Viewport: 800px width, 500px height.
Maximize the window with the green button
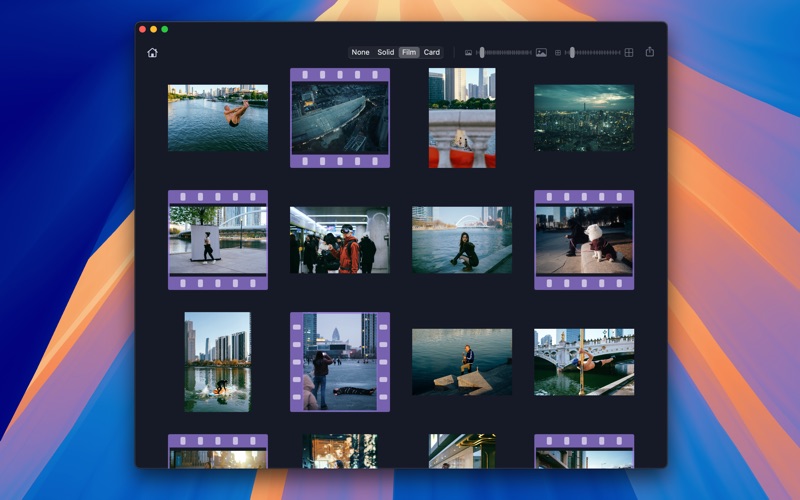165,29
